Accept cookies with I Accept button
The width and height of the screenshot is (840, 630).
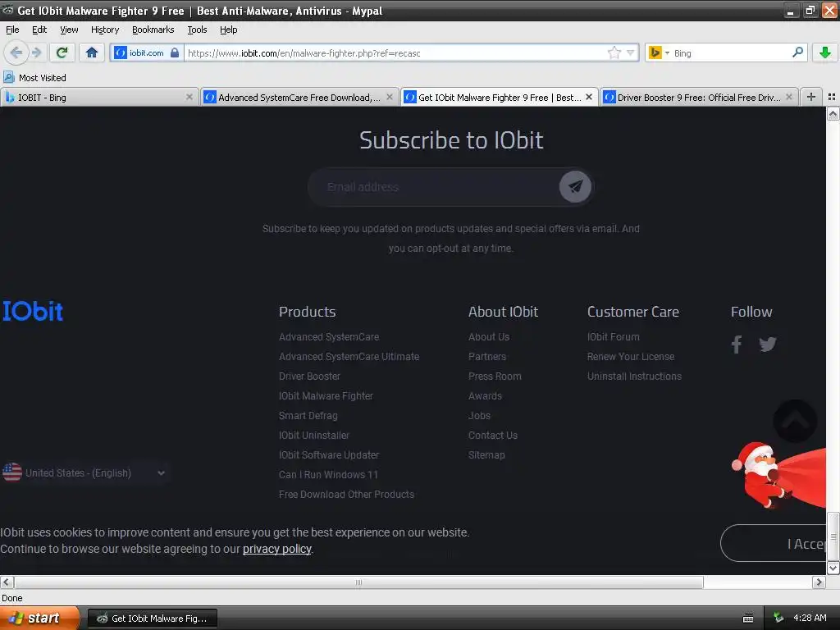pos(773,543)
